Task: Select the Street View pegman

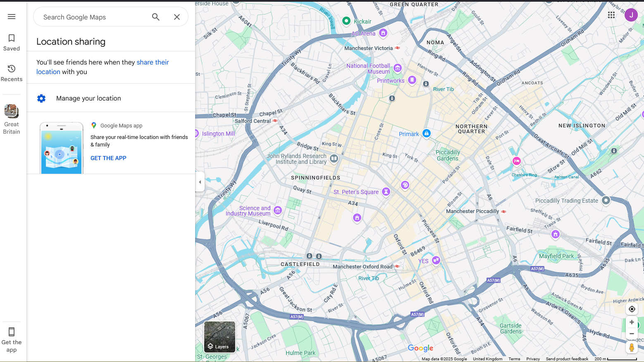Action: 632,348
